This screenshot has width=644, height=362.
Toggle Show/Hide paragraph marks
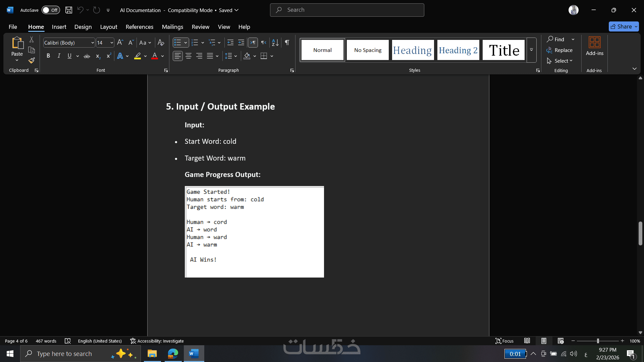click(x=287, y=43)
